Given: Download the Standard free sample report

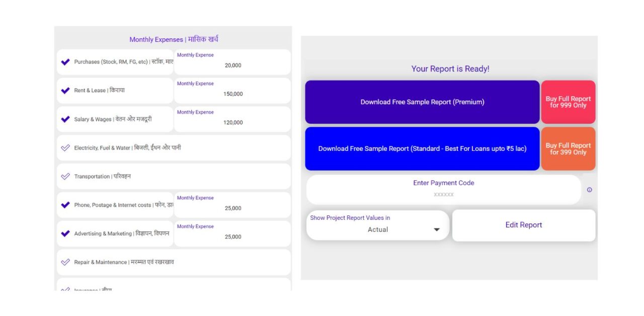Looking at the screenshot, I should pyautogui.click(x=422, y=148).
